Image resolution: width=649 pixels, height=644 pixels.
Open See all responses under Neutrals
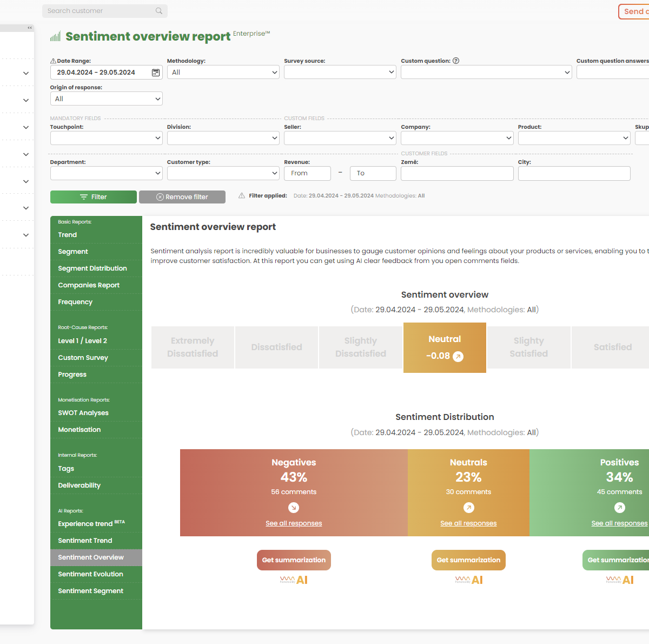(468, 523)
